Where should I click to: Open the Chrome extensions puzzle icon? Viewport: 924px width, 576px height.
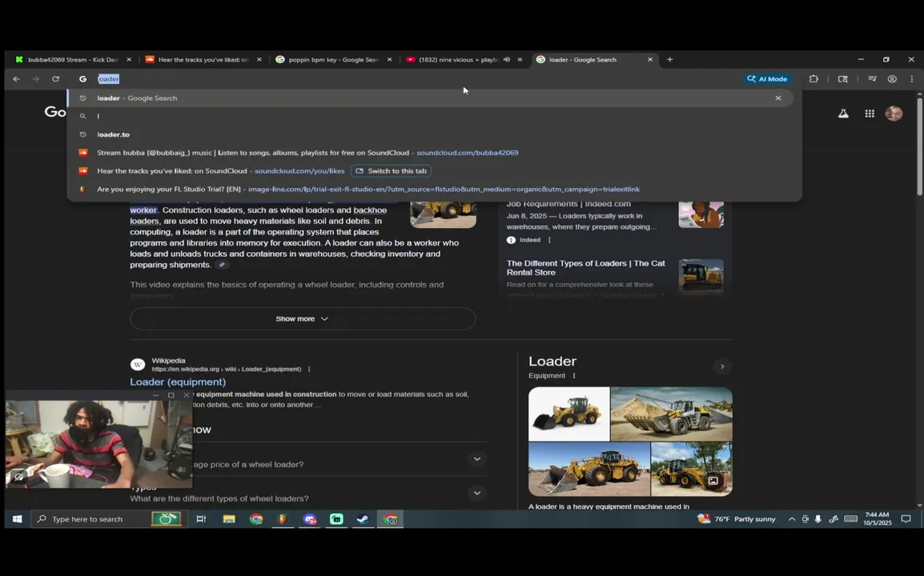[814, 79]
